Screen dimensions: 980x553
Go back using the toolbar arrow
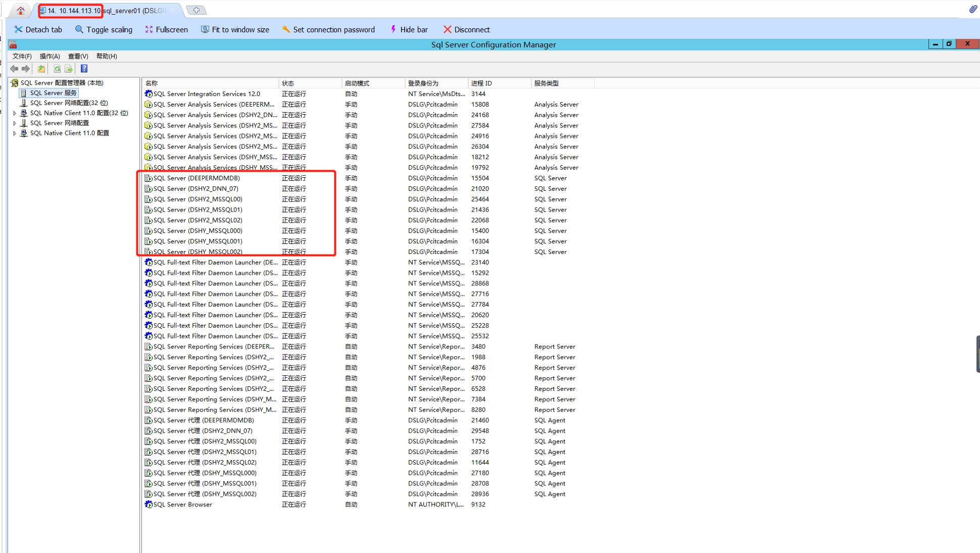pos(14,69)
